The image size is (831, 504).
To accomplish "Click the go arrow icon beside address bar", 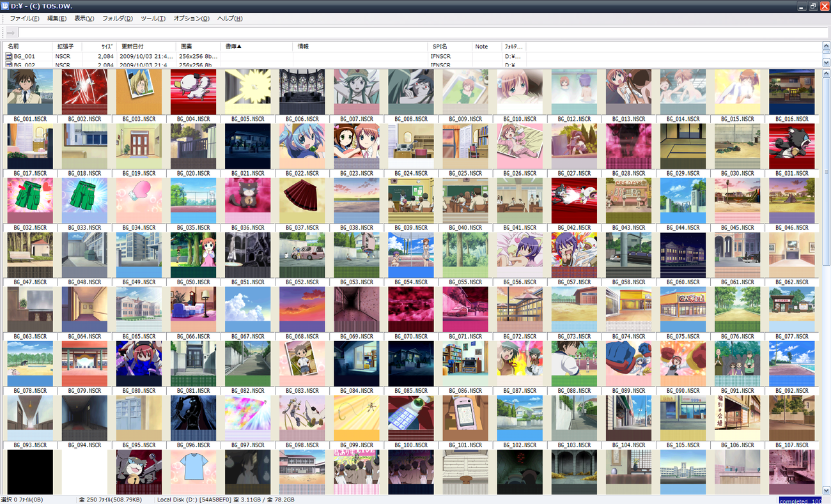I will (10, 33).
